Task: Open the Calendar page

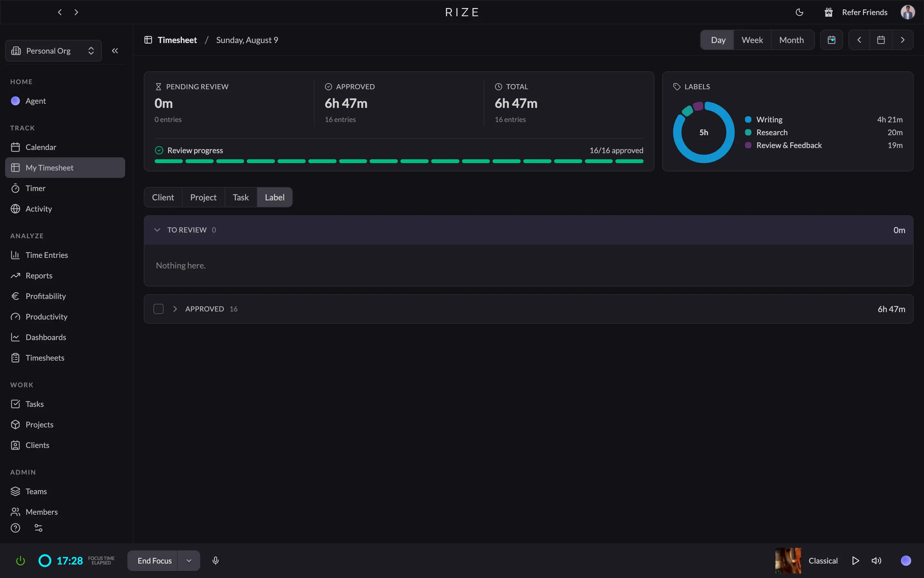Action: click(65, 147)
